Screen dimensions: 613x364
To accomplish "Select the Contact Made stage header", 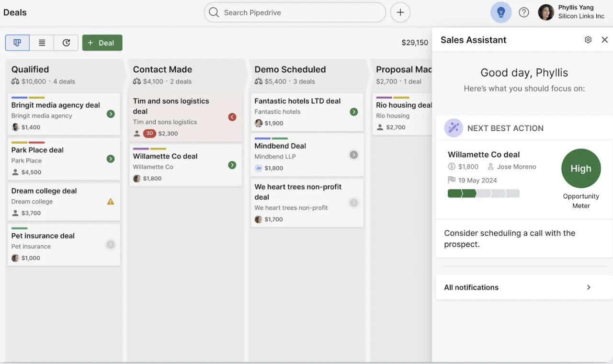I will pos(162,69).
